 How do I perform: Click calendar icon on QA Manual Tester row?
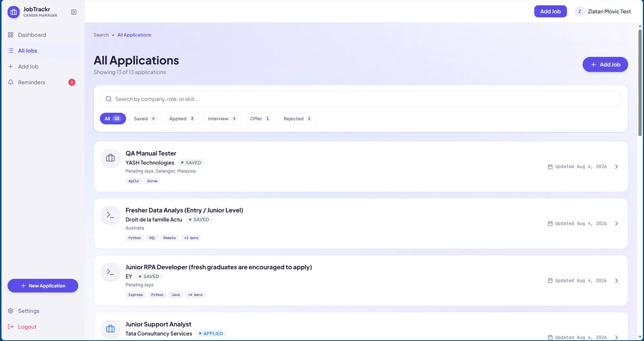click(x=550, y=166)
